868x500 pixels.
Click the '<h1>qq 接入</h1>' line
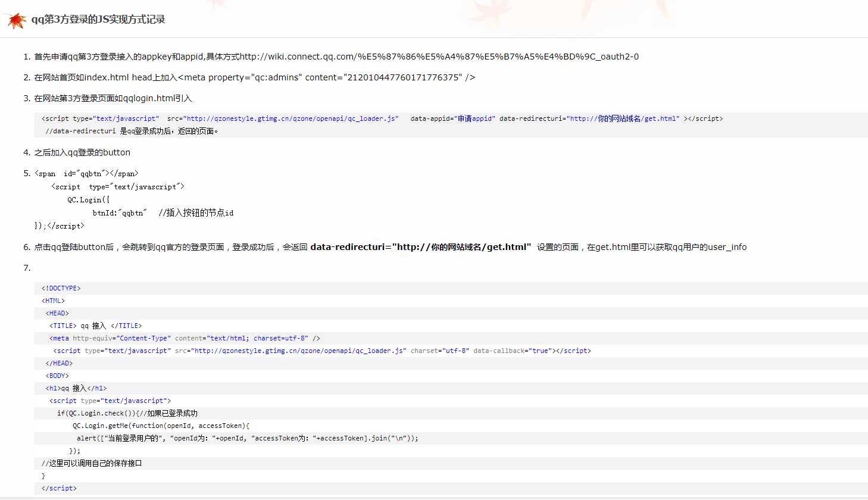[x=76, y=388]
